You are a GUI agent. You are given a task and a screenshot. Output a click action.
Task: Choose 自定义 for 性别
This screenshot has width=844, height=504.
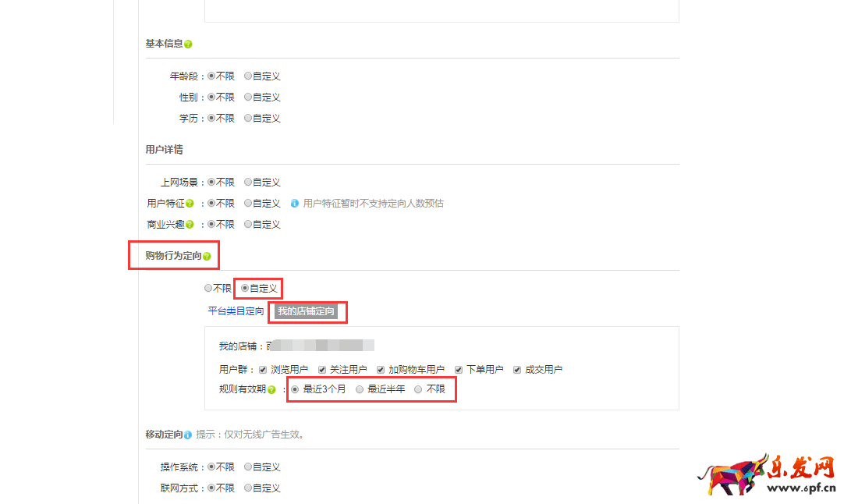(x=248, y=98)
